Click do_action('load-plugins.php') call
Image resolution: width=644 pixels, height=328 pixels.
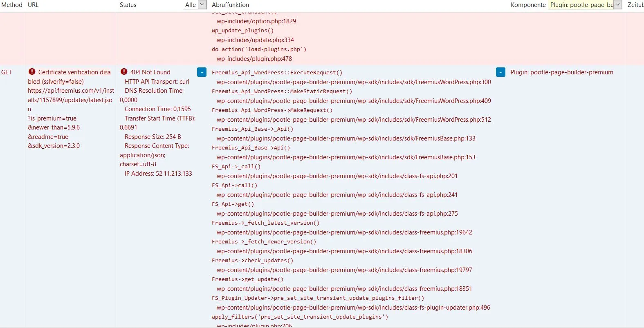tap(259, 49)
